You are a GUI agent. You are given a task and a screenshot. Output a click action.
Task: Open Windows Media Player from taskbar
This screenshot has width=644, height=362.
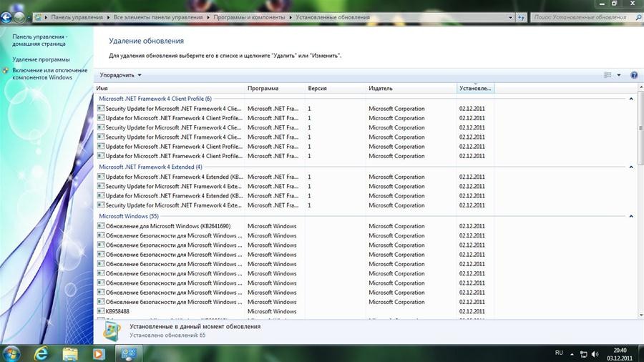coord(99,354)
